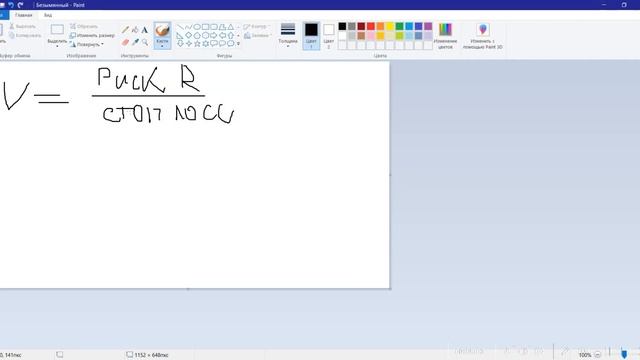Open Edit with Paint 3D button
Image resolution: width=640 pixels, height=360 pixels.
click(x=482, y=36)
